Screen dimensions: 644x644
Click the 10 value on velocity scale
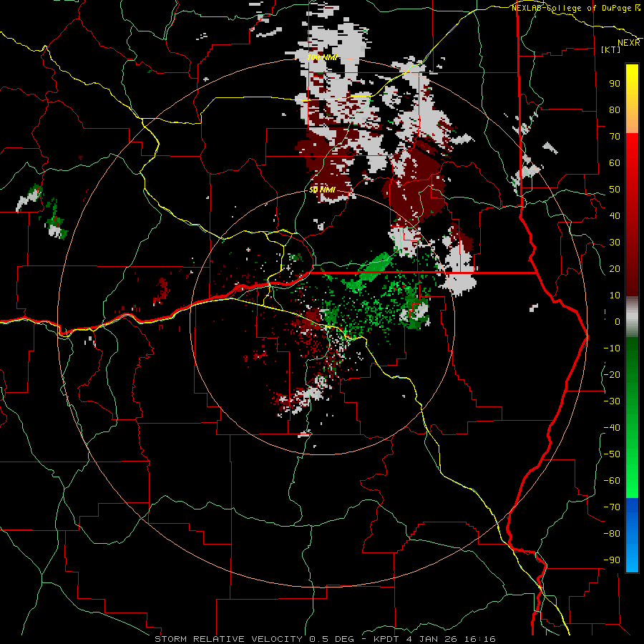coord(615,296)
